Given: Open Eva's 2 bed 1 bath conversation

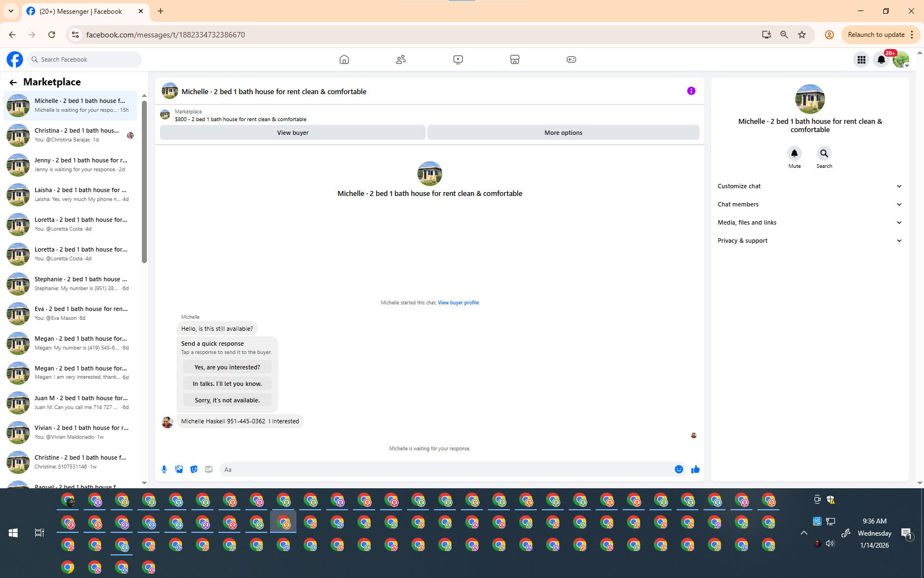Looking at the screenshot, I should coord(70,313).
